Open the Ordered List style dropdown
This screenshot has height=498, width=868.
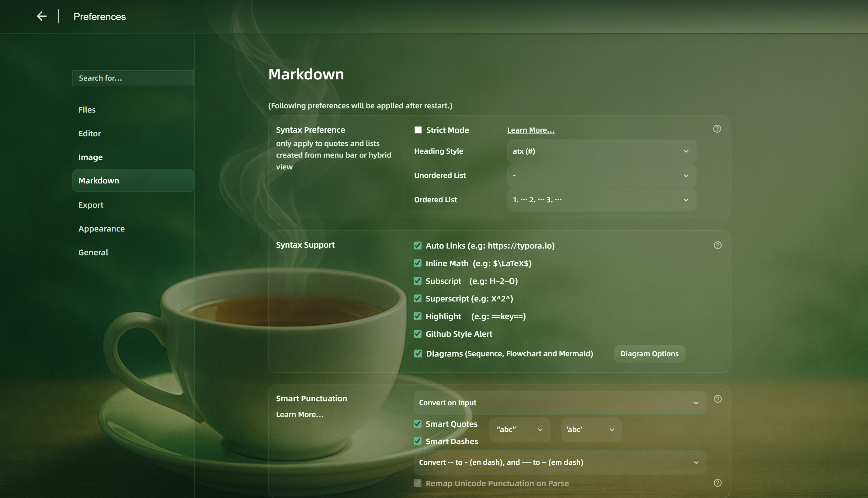601,200
